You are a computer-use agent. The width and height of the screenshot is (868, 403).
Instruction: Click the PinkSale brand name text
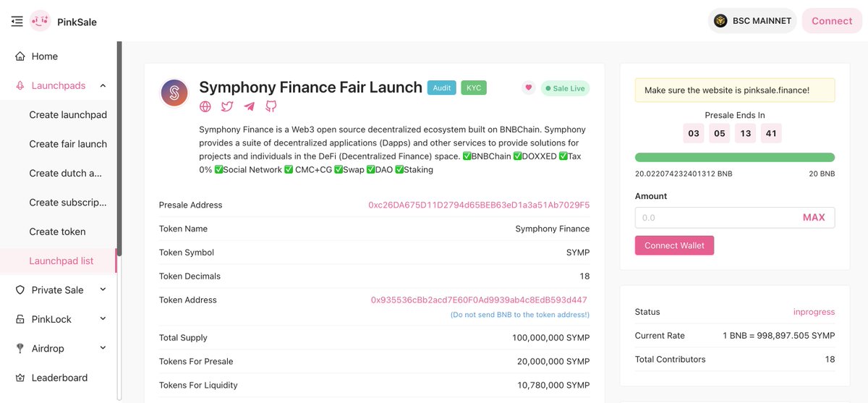tap(77, 22)
